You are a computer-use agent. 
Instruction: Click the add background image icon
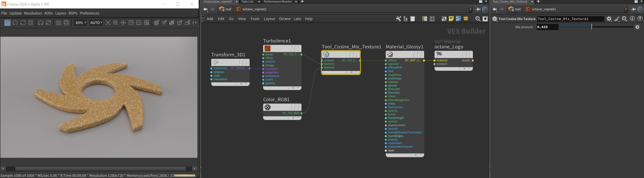(458, 19)
